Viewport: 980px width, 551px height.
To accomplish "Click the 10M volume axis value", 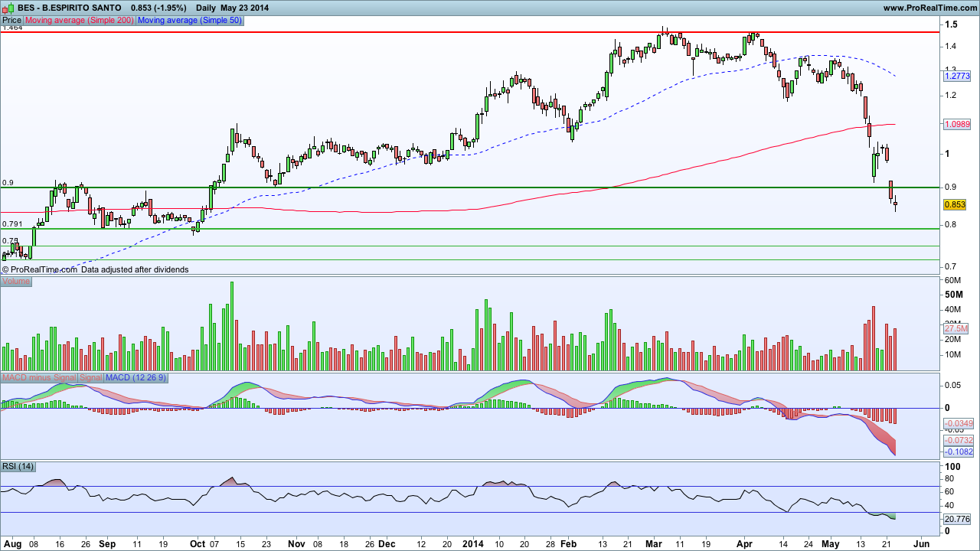I will [x=953, y=354].
